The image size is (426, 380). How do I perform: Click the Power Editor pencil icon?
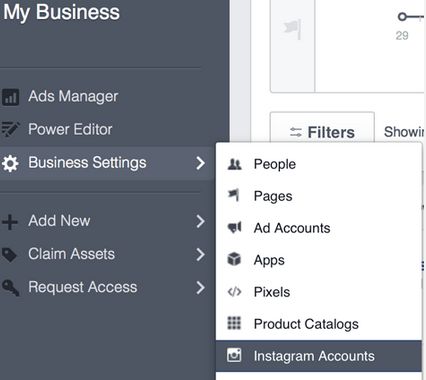(10, 129)
